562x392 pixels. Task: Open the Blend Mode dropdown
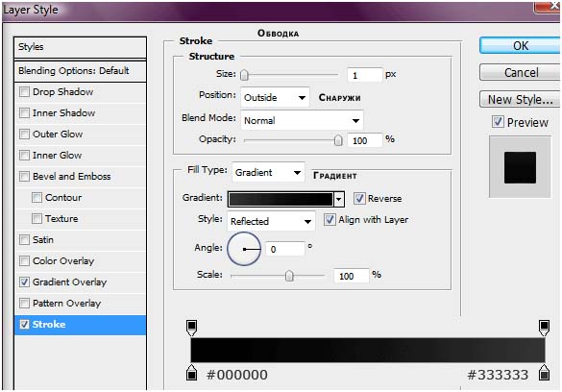coord(302,120)
